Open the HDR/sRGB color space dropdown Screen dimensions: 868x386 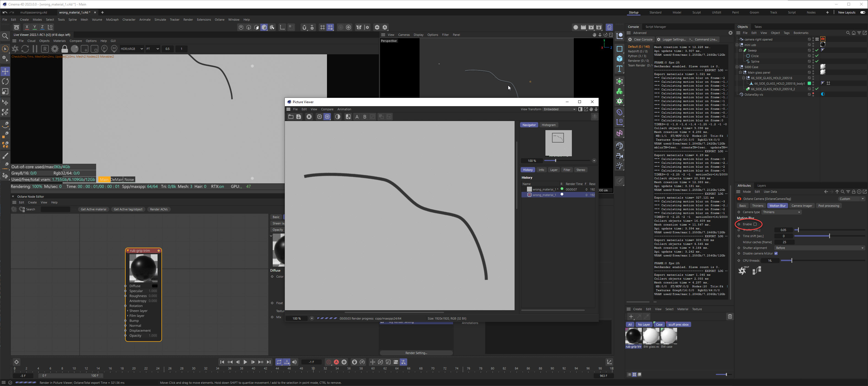tap(132, 49)
